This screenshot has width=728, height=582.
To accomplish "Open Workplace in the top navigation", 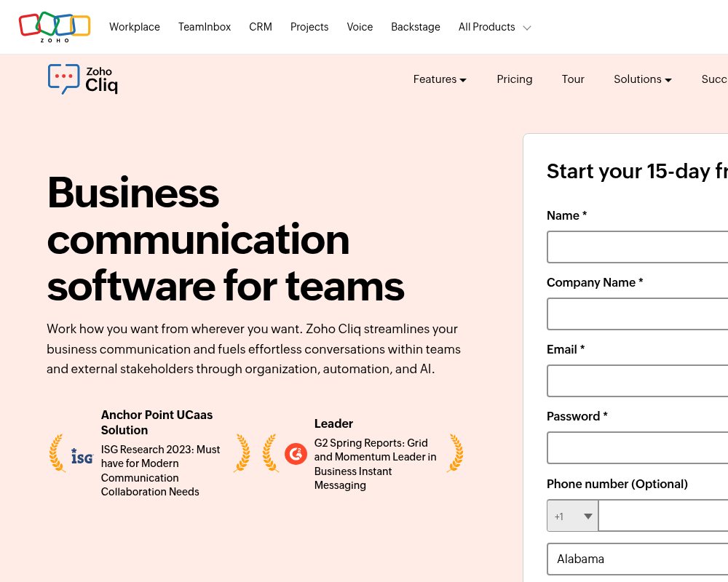I will tap(135, 27).
